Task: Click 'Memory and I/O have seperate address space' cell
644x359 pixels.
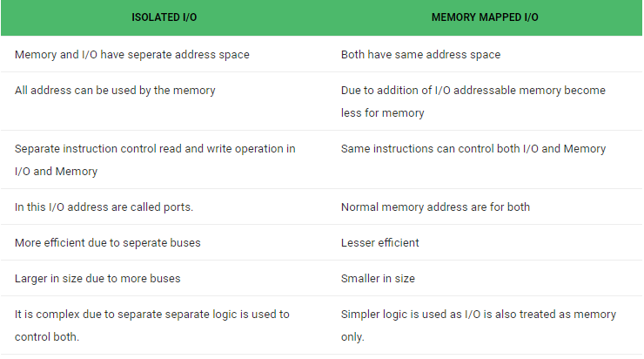Action: tap(132, 55)
